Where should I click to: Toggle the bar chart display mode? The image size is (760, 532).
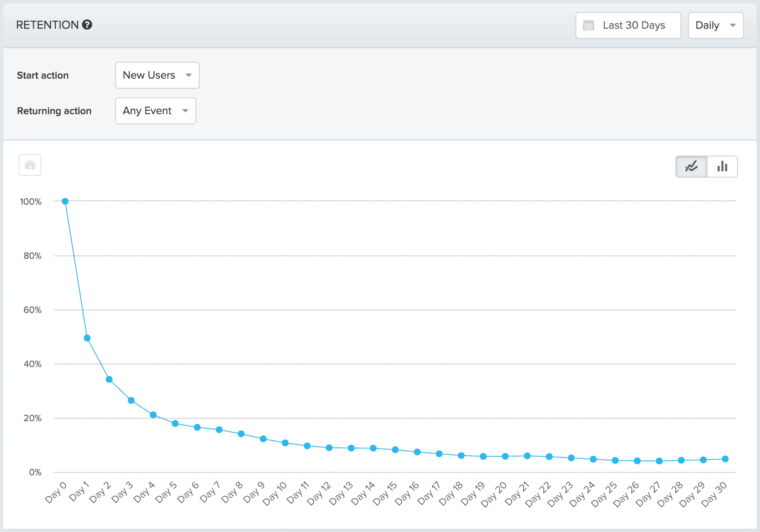[722, 167]
